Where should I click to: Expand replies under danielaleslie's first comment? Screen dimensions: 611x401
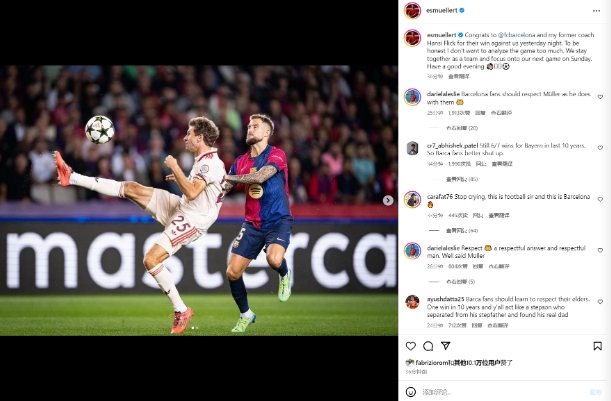click(x=462, y=128)
